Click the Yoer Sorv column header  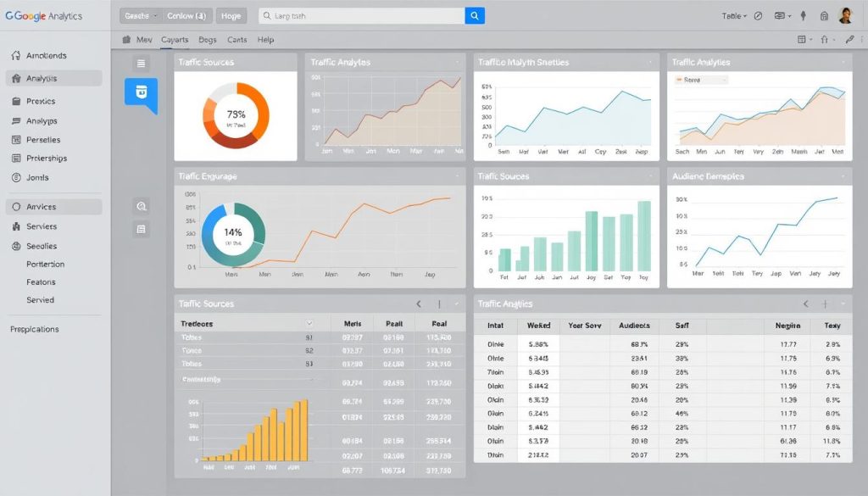585,326
